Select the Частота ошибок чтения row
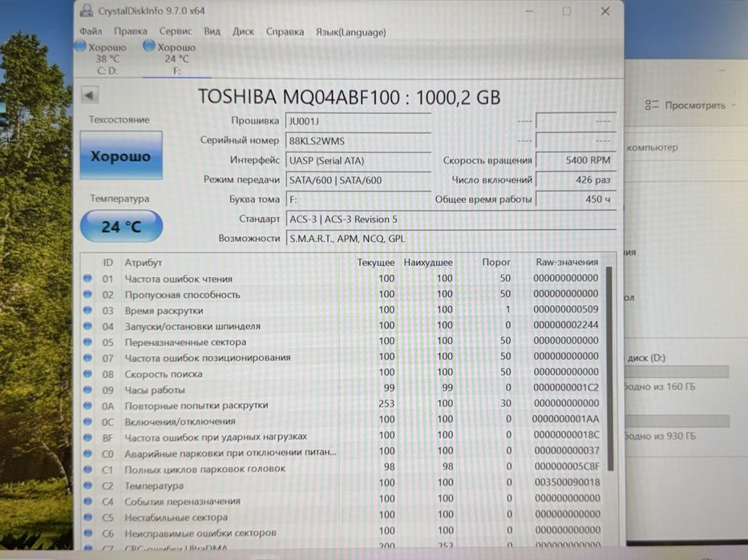Viewport: 748px width, 560px height. click(x=342, y=278)
